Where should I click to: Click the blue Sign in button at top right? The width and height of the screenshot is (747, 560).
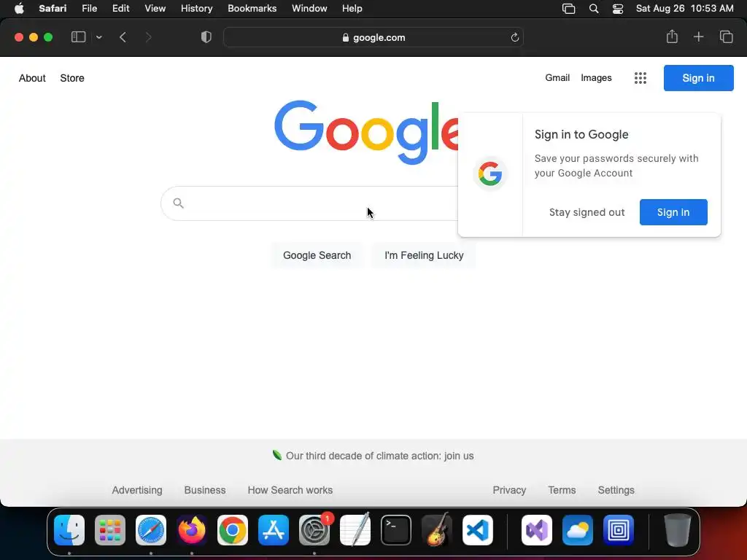[698, 78]
